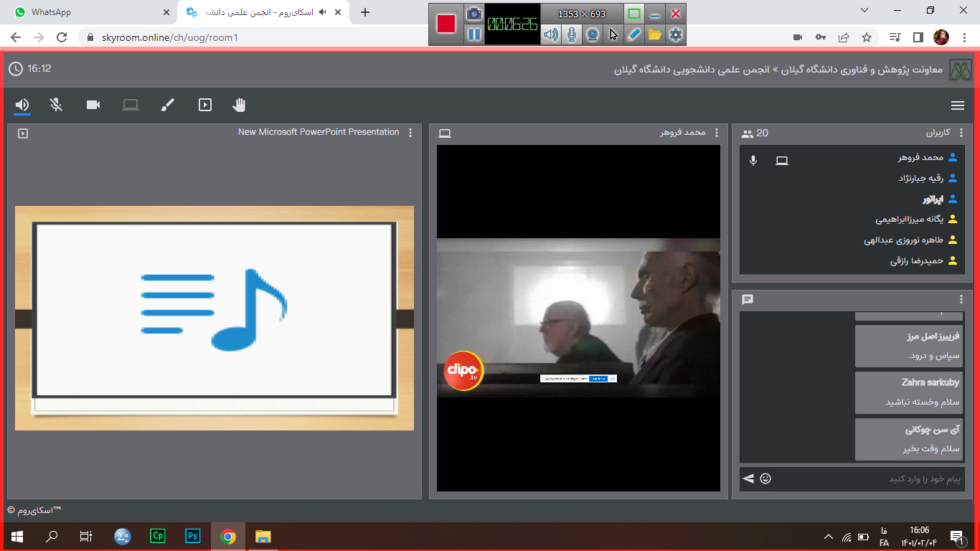Click the emoji smiley icon in chat
Image resolution: width=980 pixels, height=551 pixels.
(765, 479)
